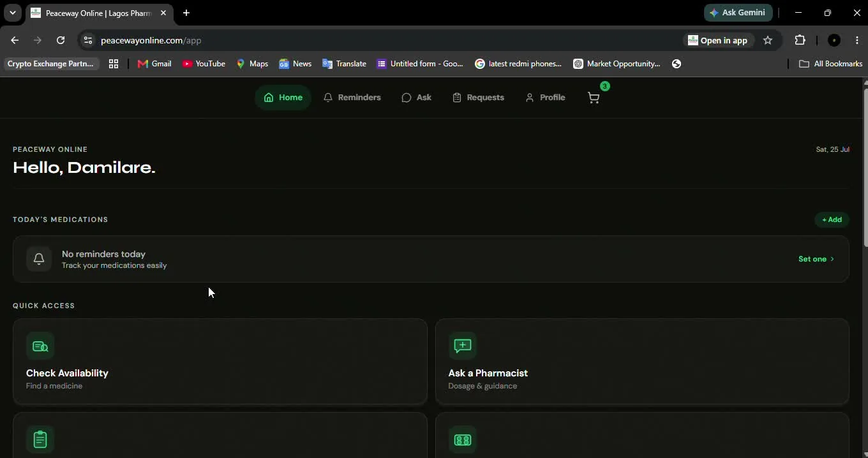
Task: Click the Ask a Pharmacist chat icon
Action: click(x=463, y=346)
